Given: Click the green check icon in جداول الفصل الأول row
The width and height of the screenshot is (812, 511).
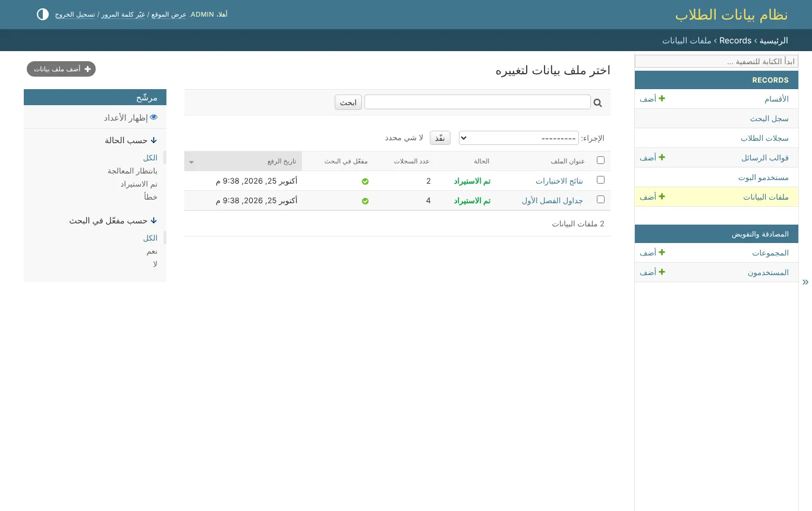Looking at the screenshot, I should [365, 201].
